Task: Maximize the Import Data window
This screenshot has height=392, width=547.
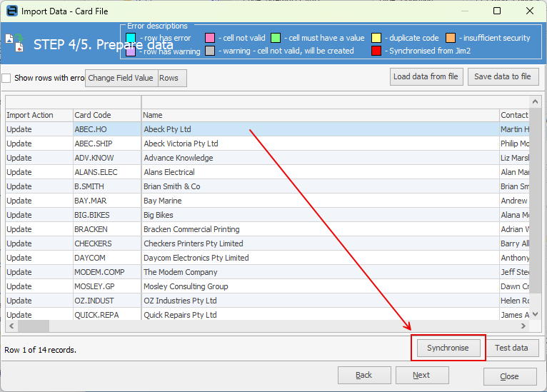Action: click(x=497, y=11)
